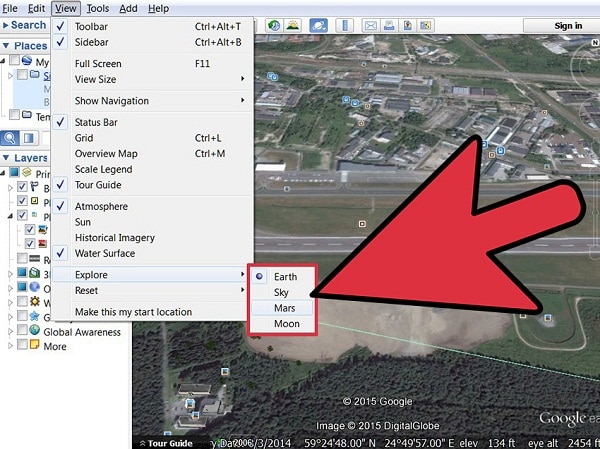Expand the Sightseeing folder tree arrow
600x449 pixels.
pos(10,75)
